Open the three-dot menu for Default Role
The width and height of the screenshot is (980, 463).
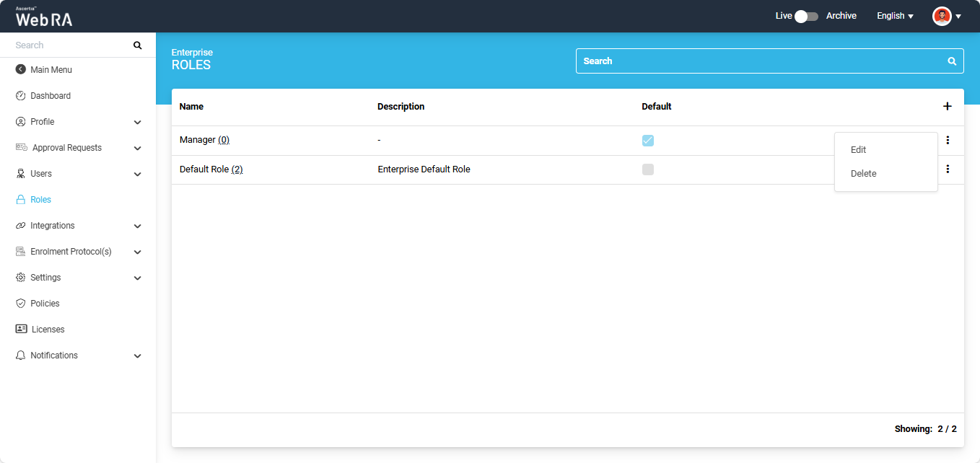click(947, 169)
